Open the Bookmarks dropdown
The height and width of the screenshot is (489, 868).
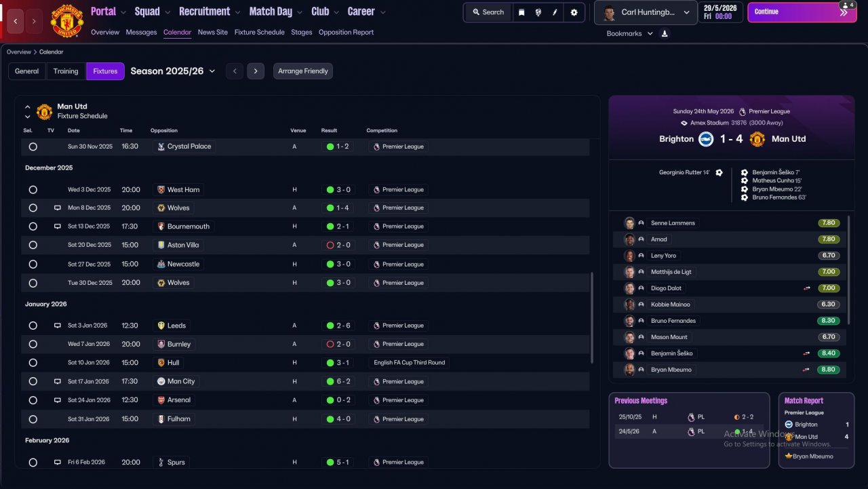click(630, 34)
